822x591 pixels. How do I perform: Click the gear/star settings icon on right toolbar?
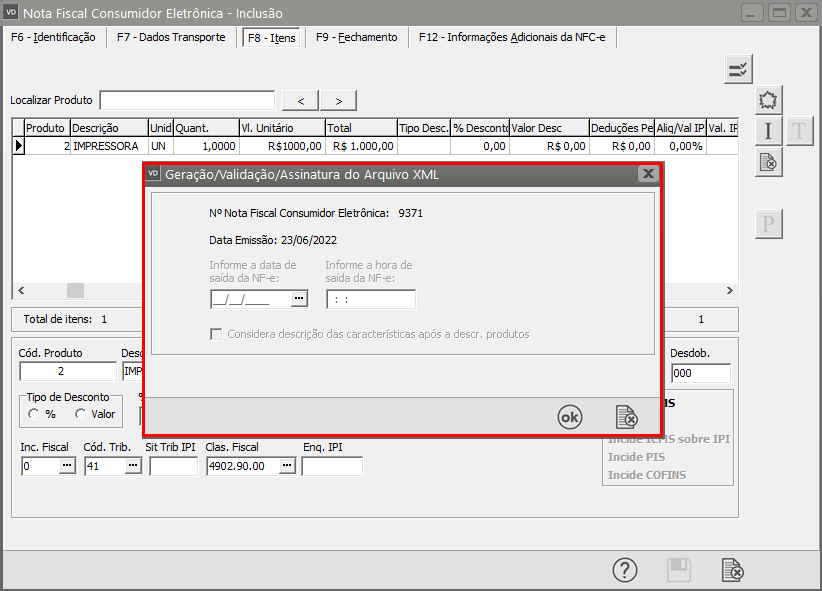769,100
